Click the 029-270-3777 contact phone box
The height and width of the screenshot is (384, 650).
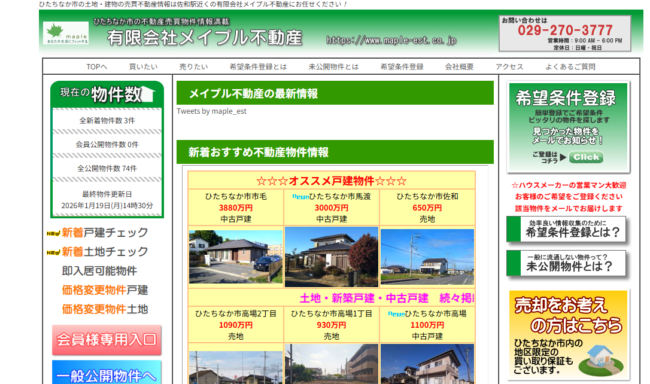(565, 34)
